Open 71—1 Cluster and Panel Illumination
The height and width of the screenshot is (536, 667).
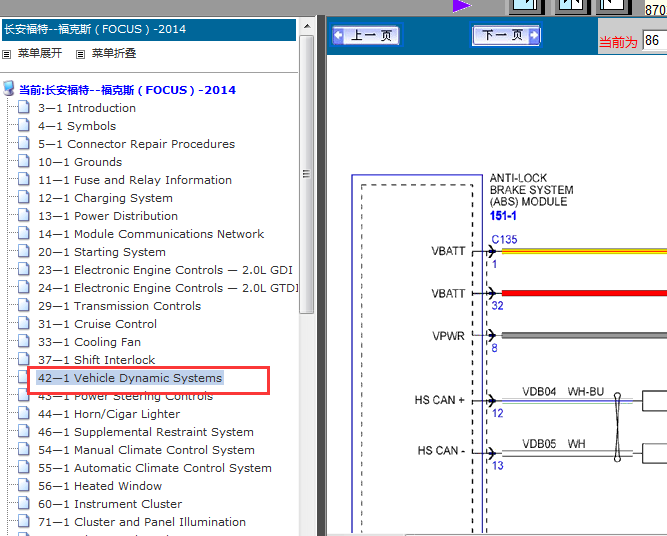click(142, 522)
